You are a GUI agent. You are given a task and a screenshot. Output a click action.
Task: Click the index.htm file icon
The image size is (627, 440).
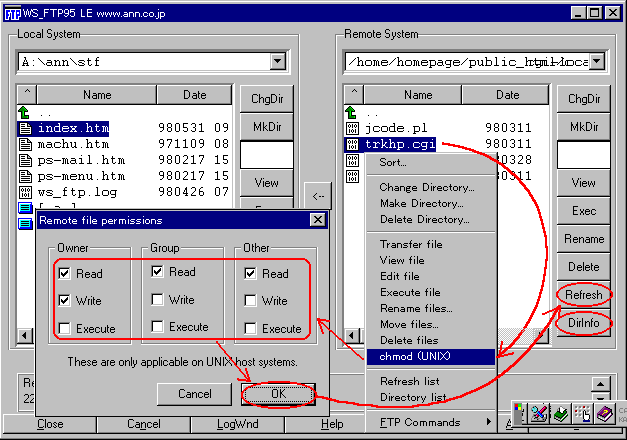point(26,129)
